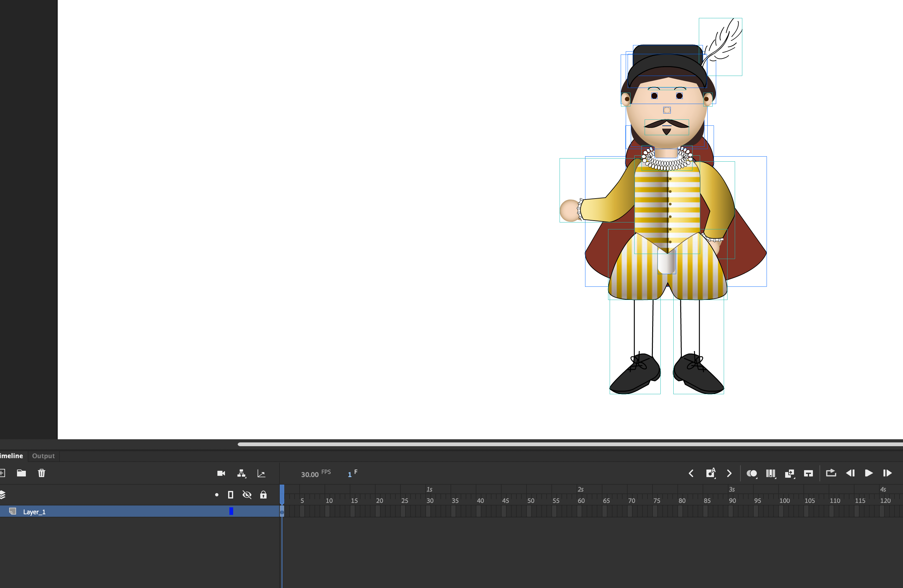
Task: Select the Add Camera tool
Action: [221, 473]
